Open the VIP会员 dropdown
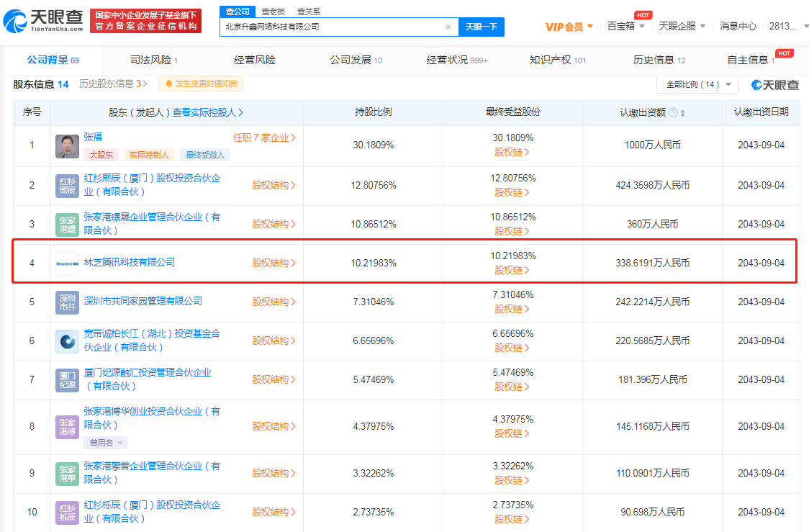809x532 pixels. point(569,27)
